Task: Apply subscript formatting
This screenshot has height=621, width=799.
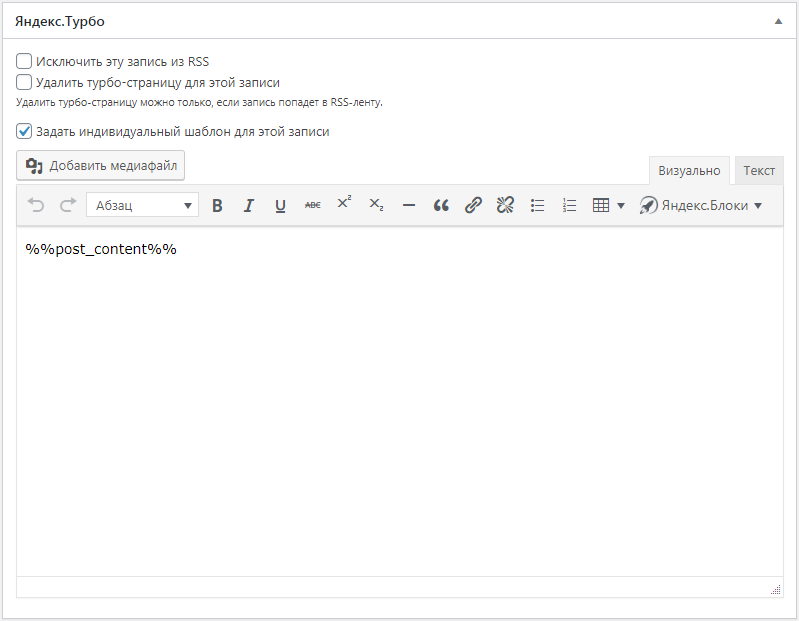Action: tap(377, 205)
